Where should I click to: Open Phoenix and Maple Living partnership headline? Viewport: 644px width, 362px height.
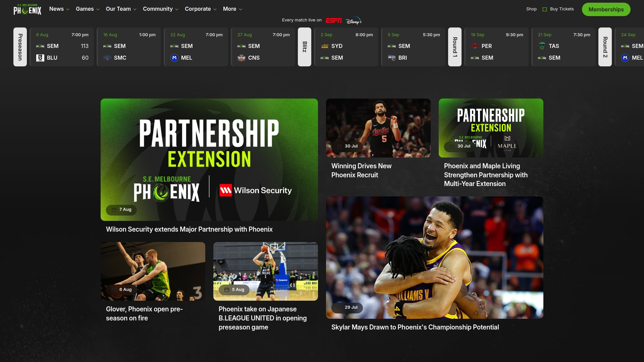tap(486, 175)
